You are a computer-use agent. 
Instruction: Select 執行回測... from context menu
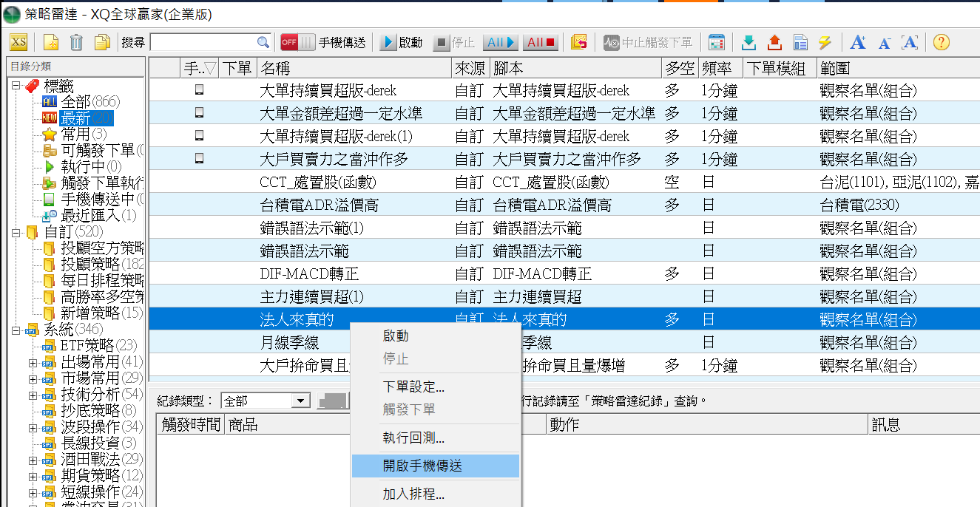click(413, 438)
